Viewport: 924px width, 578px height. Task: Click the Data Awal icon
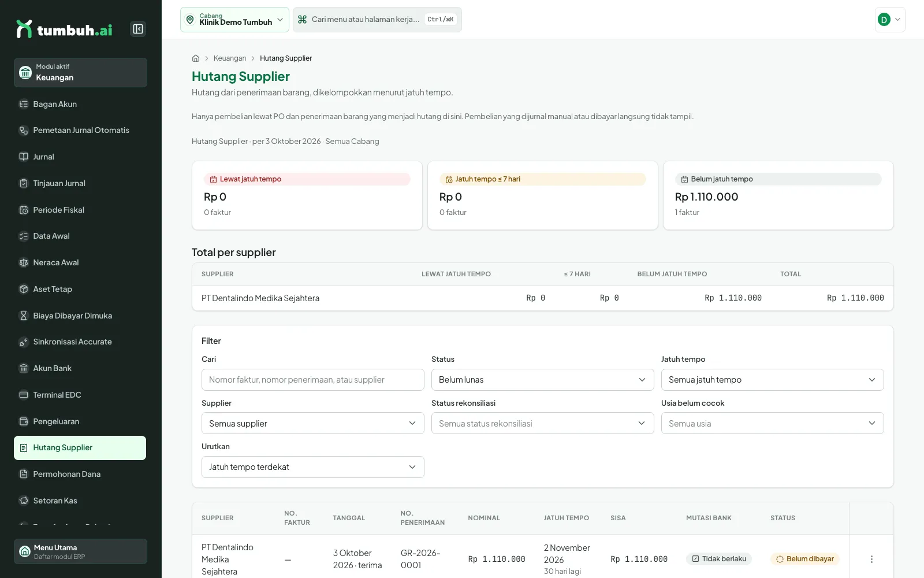(x=24, y=236)
